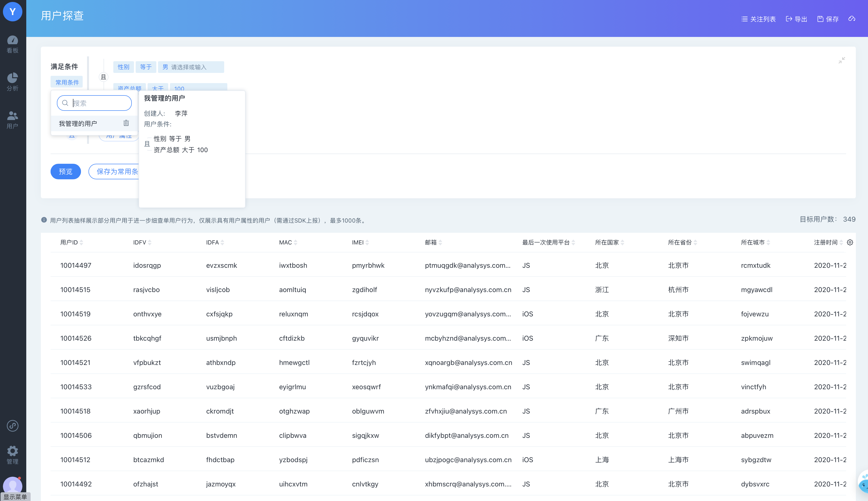The height and width of the screenshot is (501, 868).
Task: Collapse the condition panel with shrink icon
Action: tap(841, 60)
